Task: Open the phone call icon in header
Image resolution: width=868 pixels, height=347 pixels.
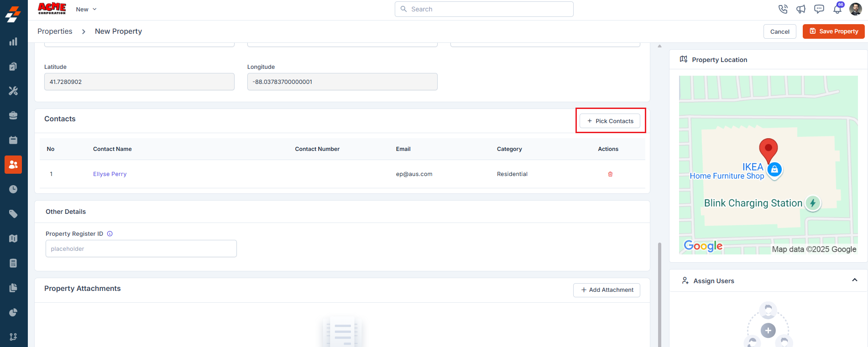Action: (x=783, y=9)
